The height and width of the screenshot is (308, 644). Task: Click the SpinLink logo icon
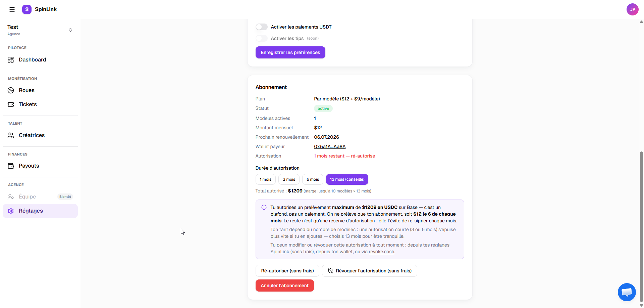(27, 9)
